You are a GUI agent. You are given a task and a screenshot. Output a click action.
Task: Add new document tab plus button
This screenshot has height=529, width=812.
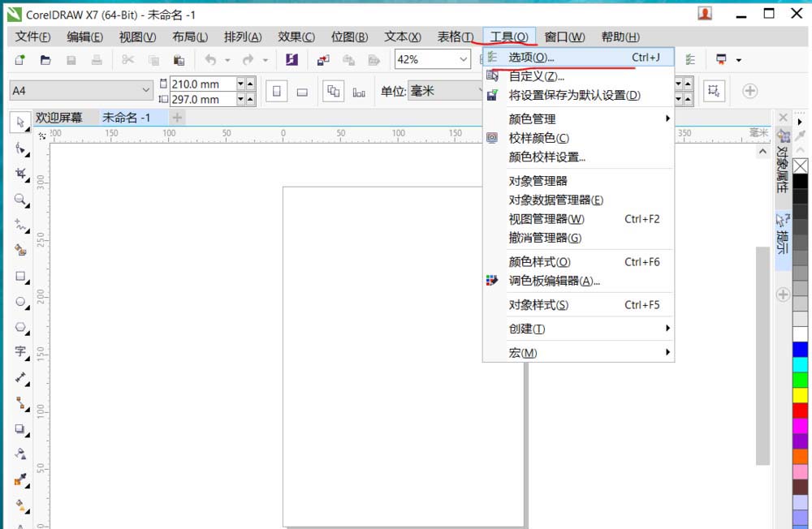177,118
